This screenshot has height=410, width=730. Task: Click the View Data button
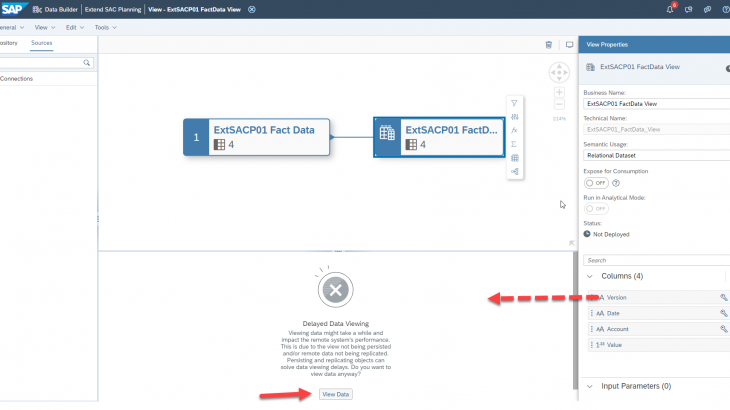[x=335, y=394]
